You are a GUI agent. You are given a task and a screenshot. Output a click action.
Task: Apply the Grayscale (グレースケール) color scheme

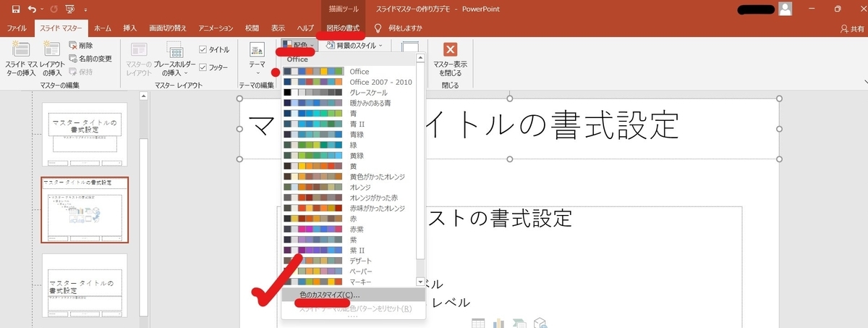coord(349,93)
